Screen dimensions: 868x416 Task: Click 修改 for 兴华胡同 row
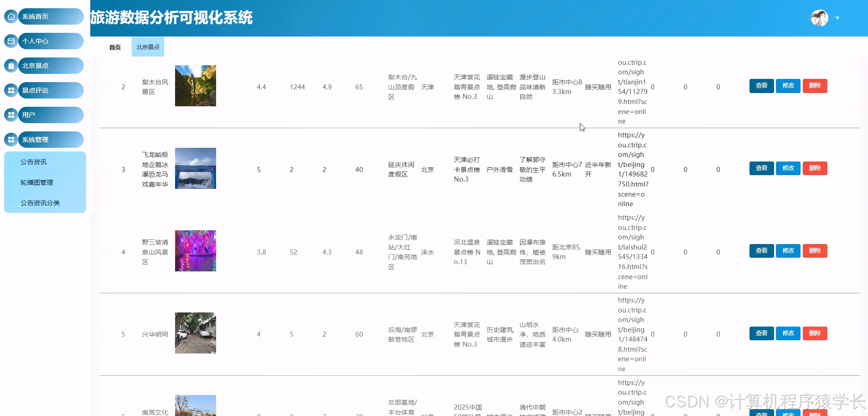(788, 333)
